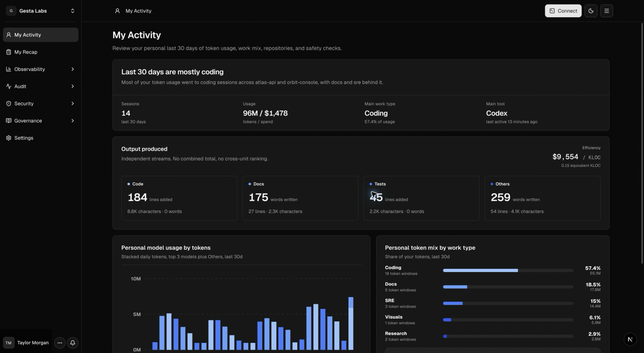Click the "18.5%" Docs percentage

coord(593,285)
